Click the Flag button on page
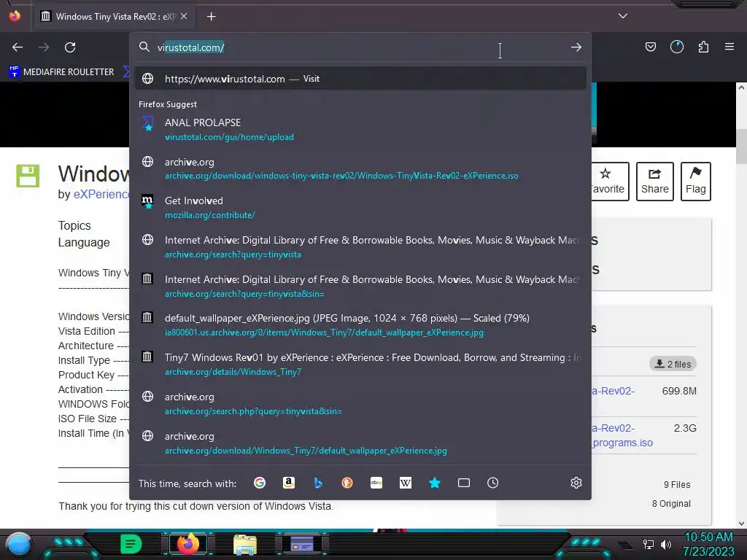The image size is (747, 560). [x=695, y=182]
